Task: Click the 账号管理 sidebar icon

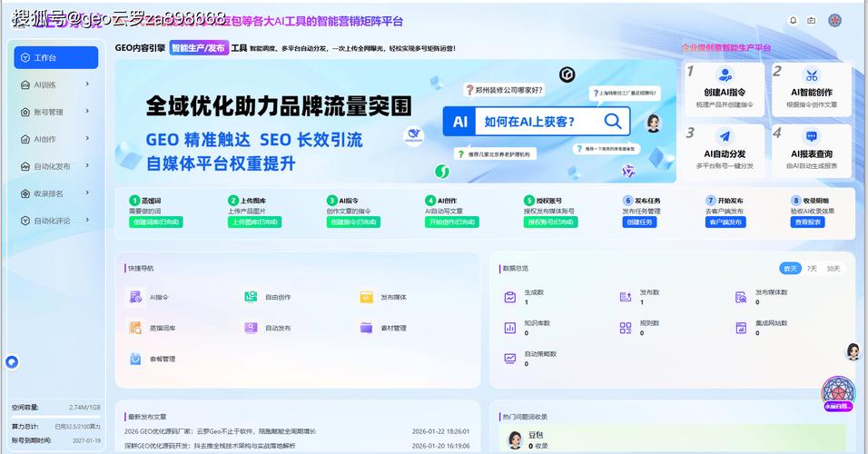Action: [x=25, y=112]
